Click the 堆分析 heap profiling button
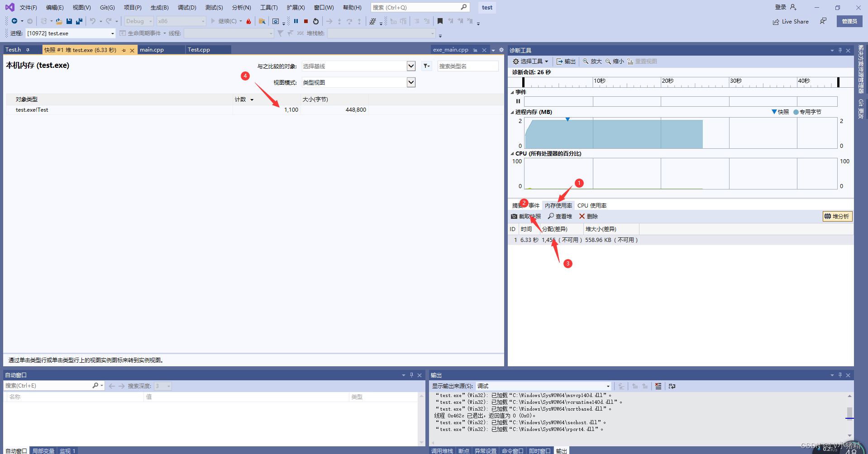Image resolution: width=868 pixels, height=454 pixels. 837,216
